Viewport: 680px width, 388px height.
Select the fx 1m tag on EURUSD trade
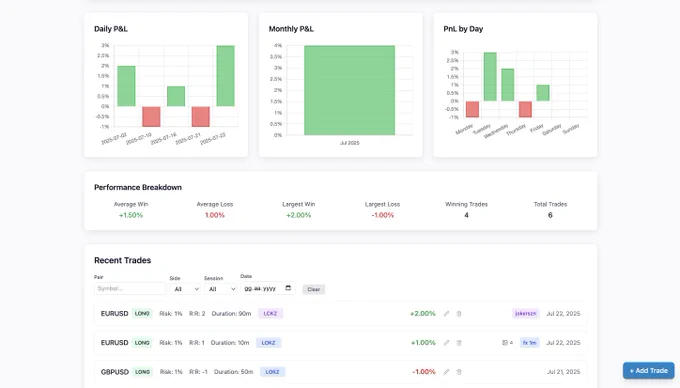[x=530, y=342]
